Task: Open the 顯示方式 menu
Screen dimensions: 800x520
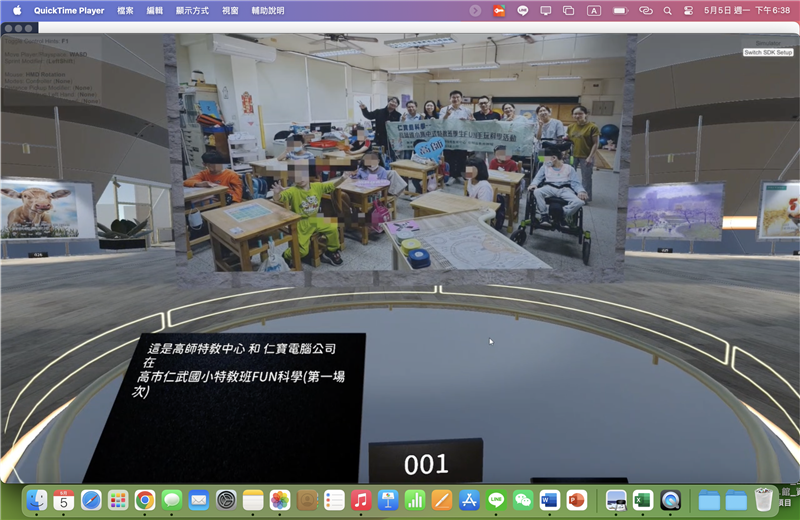Action: pyautogui.click(x=192, y=10)
